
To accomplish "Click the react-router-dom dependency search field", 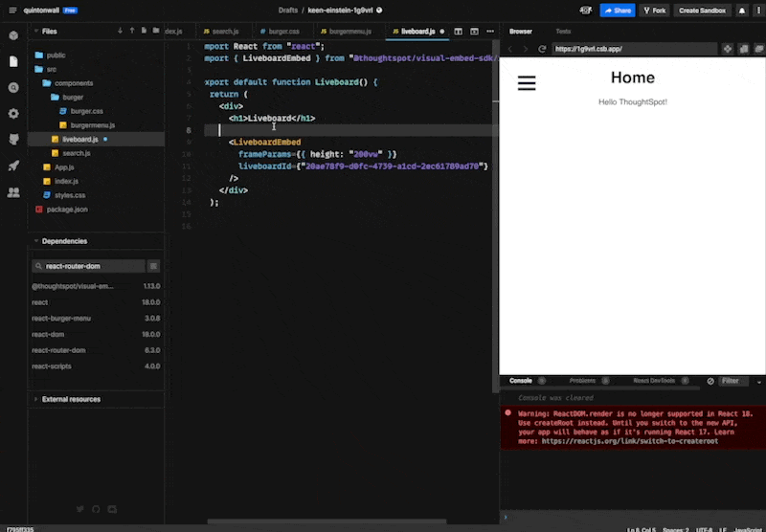I will (88, 266).
